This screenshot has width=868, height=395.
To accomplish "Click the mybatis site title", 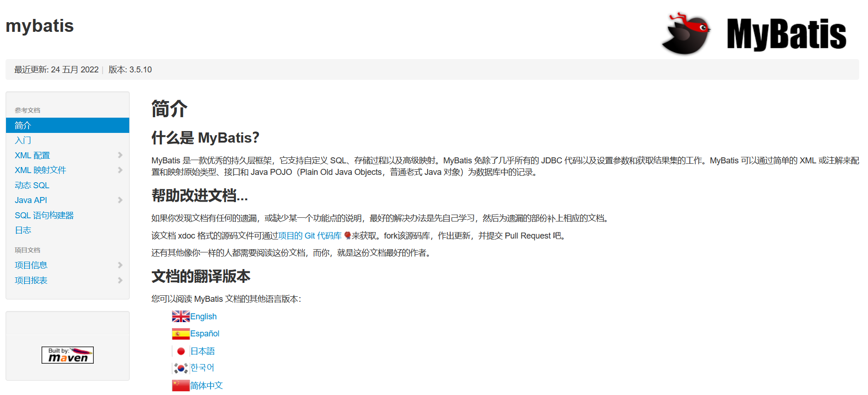I will 40,26.
